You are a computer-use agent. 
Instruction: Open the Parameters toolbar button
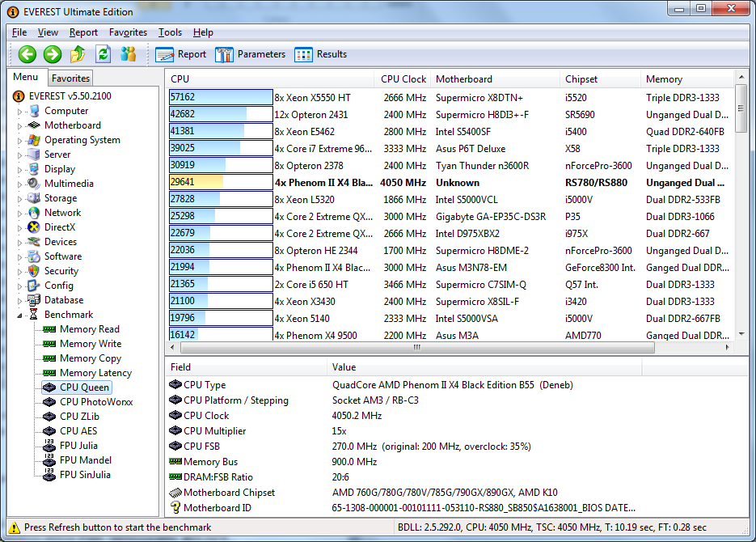tap(251, 54)
